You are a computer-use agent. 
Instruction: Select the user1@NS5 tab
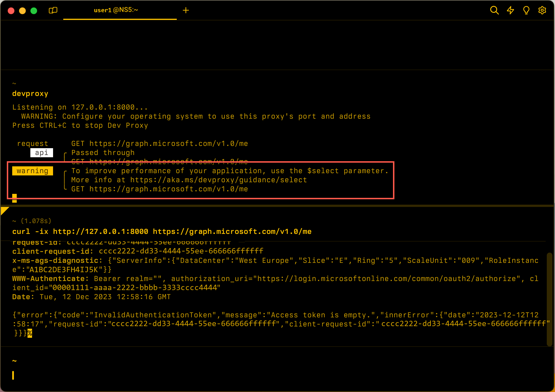(116, 10)
